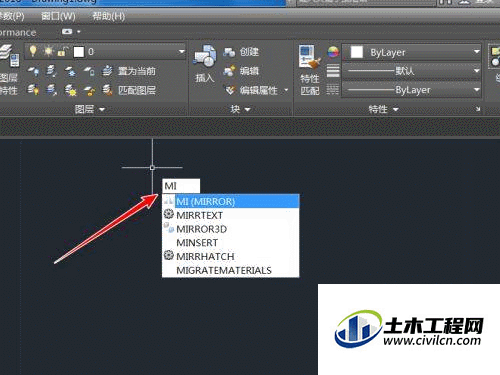Click the linetype icon in 特性 panel
500x375 pixels.
[x=333, y=90]
